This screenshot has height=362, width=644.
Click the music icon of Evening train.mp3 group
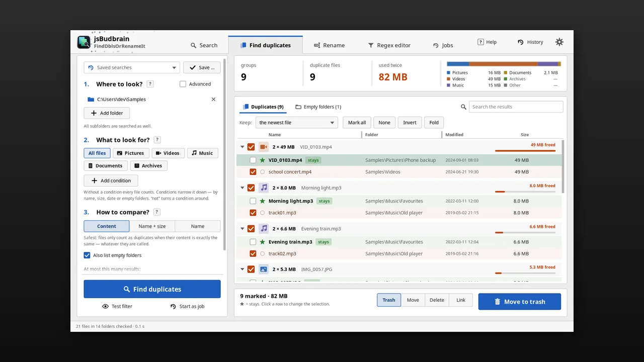coord(264,229)
